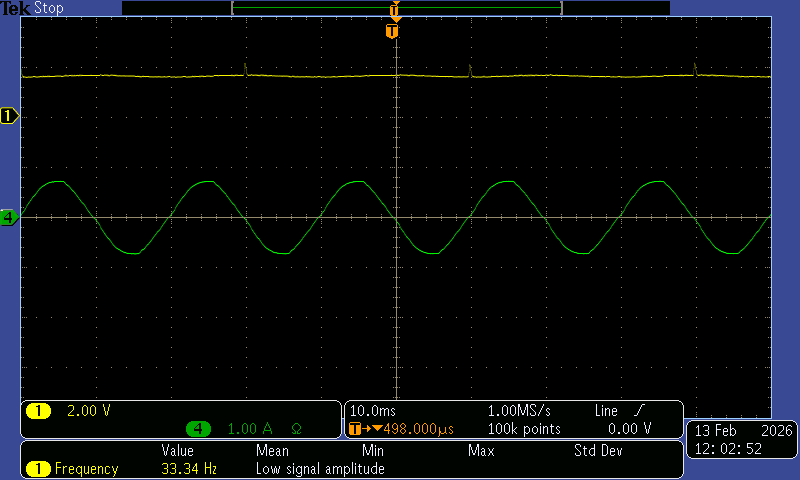This screenshot has width=800, height=480.
Task: Click the 12:02:52 clock readout
Action: [x=728, y=449]
